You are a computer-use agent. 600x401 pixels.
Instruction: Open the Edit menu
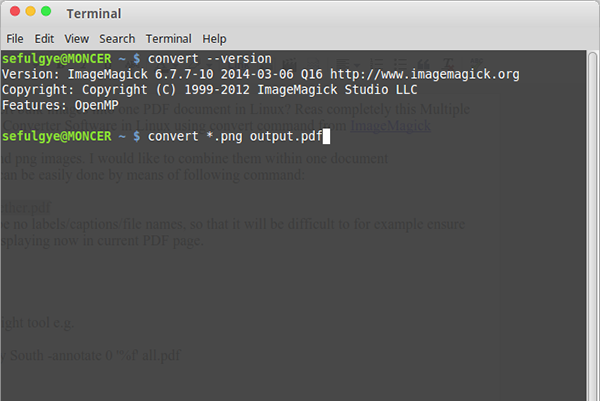[44, 39]
